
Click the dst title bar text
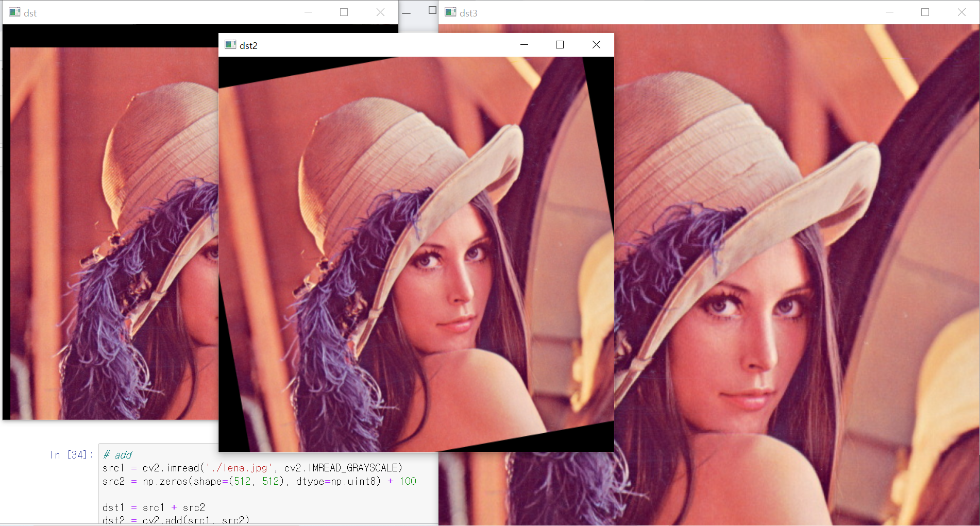(x=30, y=13)
